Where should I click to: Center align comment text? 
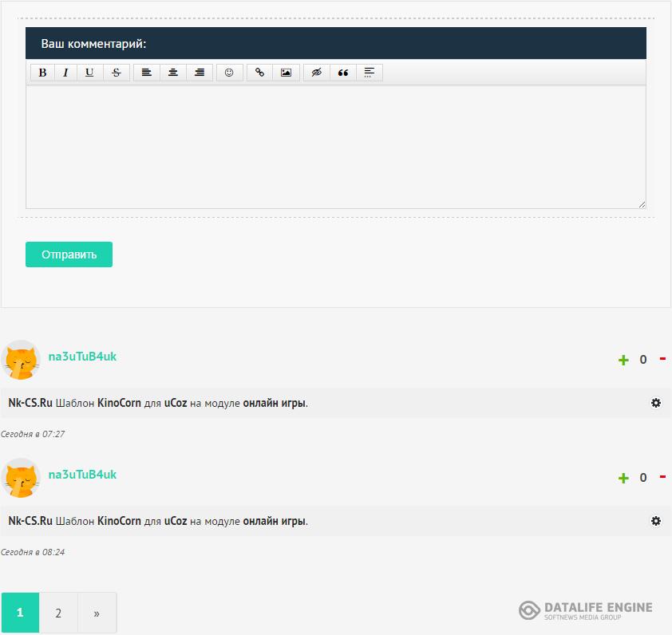pyautogui.click(x=173, y=73)
